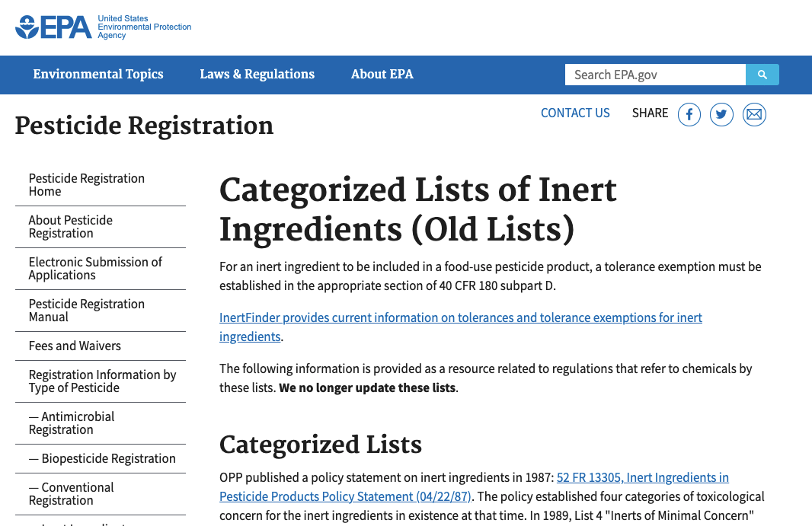Open About Pesticide Registration sidebar link
Screen dimensions: 812x526
(x=101, y=227)
